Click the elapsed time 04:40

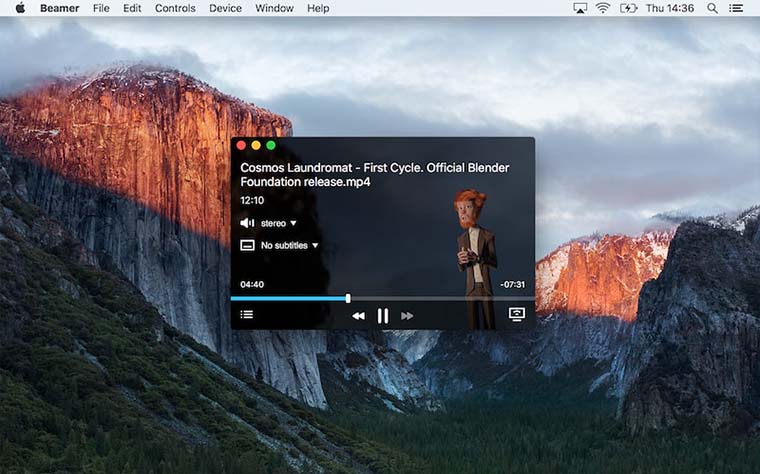point(252,284)
